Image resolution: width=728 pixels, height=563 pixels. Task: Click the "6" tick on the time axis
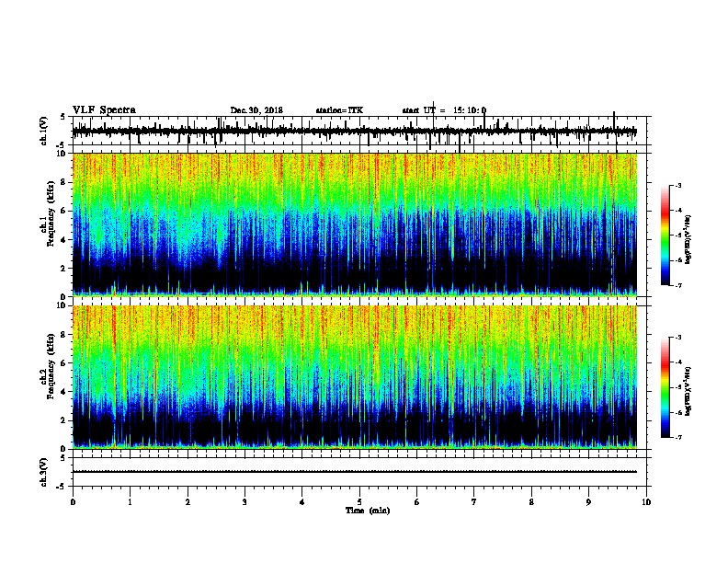(x=417, y=502)
